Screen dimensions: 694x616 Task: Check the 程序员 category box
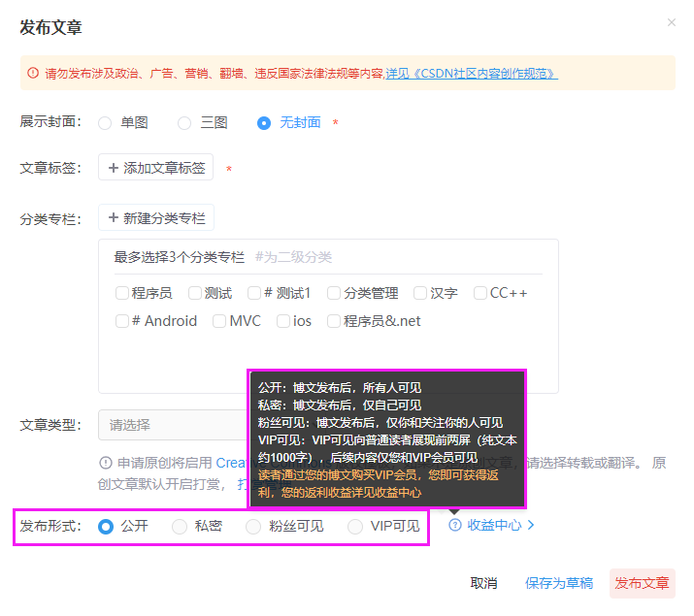(121, 293)
